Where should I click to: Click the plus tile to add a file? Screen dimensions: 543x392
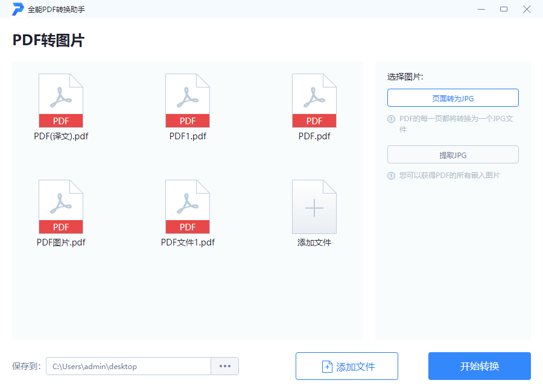[314, 207]
